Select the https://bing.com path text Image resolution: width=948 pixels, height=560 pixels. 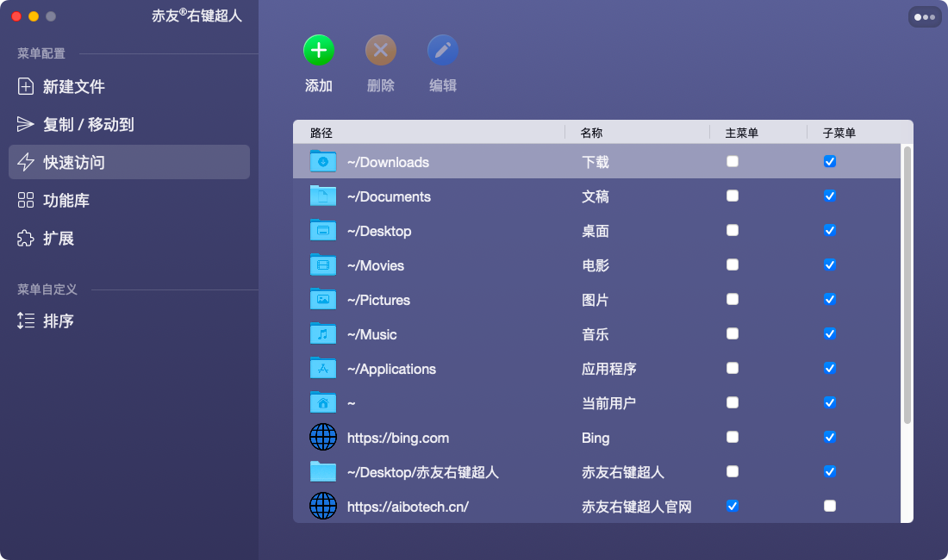pyautogui.click(x=398, y=438)
